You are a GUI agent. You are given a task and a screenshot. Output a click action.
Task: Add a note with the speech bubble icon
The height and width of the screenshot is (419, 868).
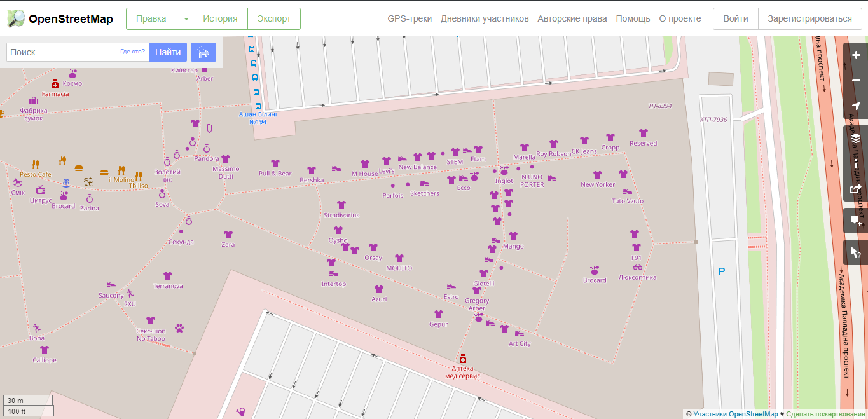tap(856, 221)
